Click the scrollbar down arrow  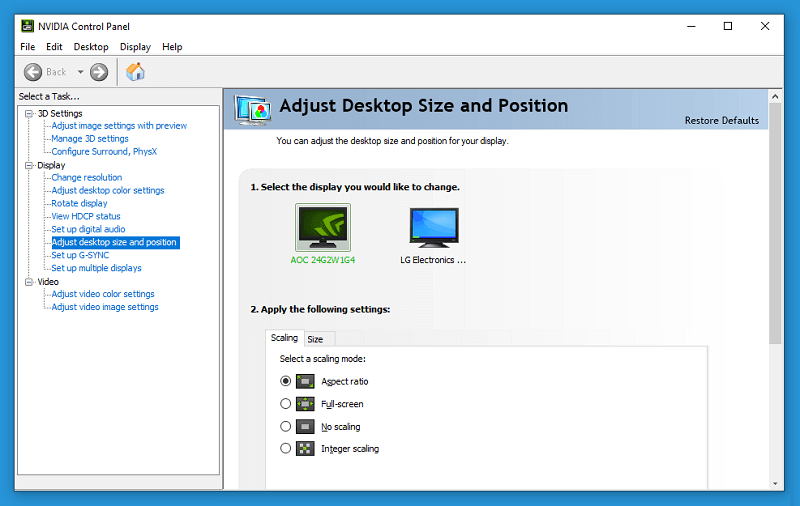pyautogui.click(x=775, y=483)
